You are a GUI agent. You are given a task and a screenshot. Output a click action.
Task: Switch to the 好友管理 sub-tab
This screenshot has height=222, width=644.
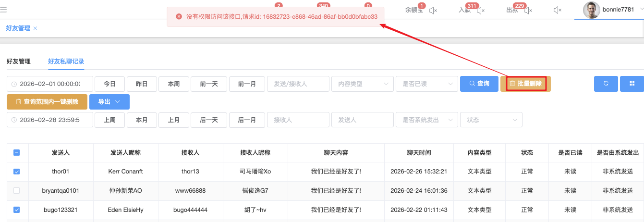click(18, 62)
